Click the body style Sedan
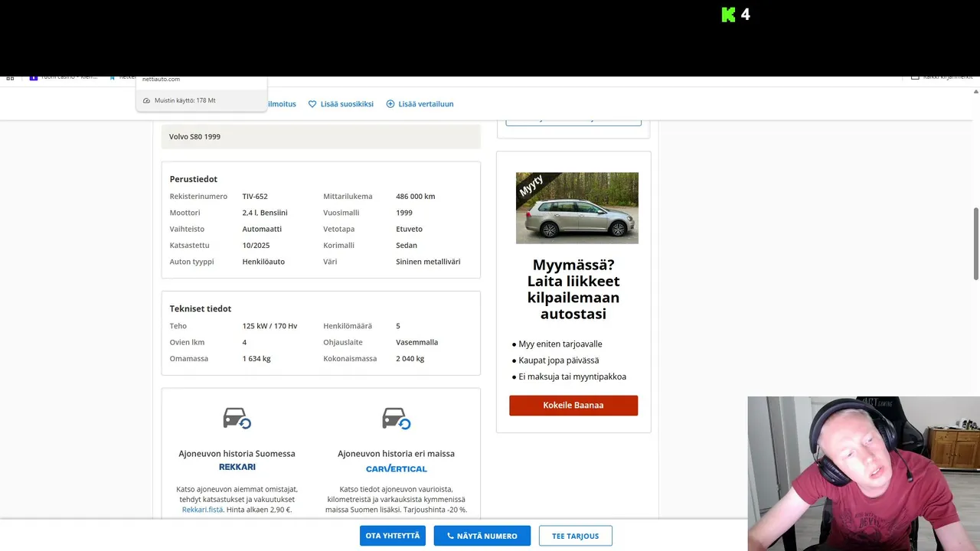Screen dimensions: 980x551 click(407, 246)
